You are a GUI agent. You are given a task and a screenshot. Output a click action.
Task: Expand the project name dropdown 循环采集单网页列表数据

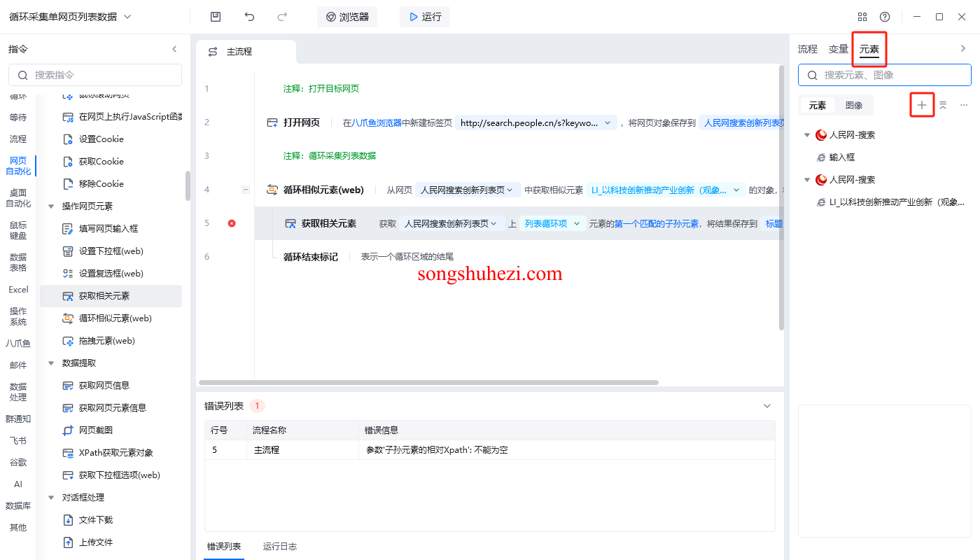tap(127, 17)
